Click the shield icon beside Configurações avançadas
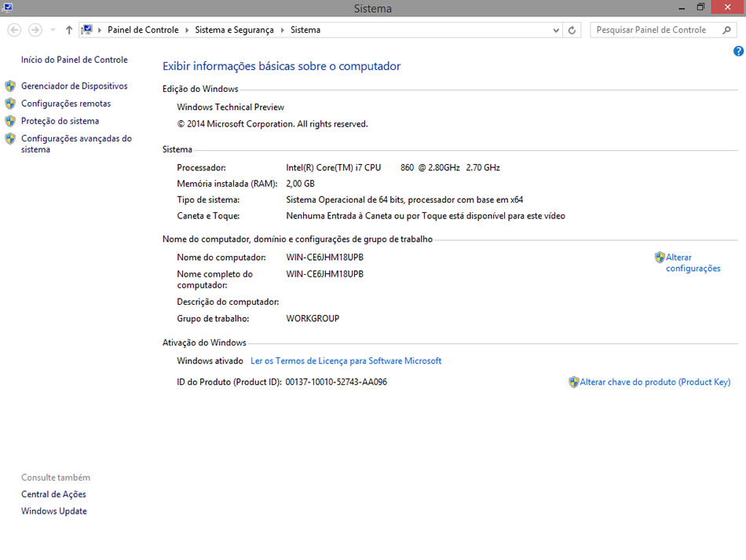The width and height of the screenshot is (746, 560). click(x=10, y=138)
